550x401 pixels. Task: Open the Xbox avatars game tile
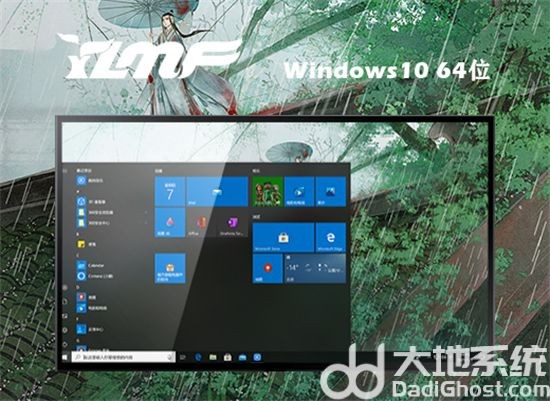268,192
